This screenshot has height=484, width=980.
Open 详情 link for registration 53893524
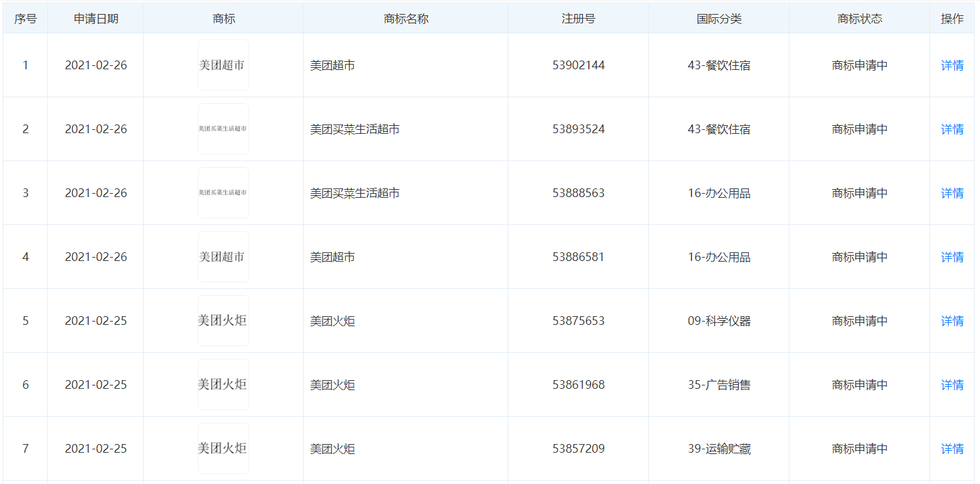952,129
